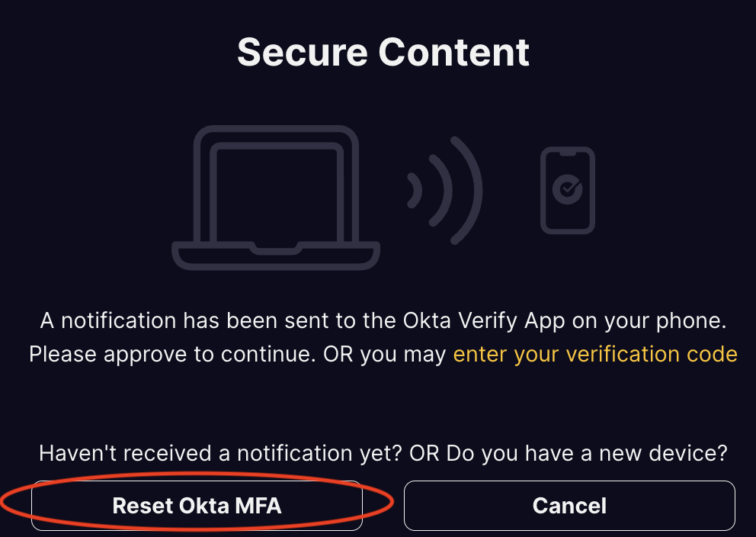756x537 pixels.
Task: Click the Reset Okta MFA button
Action: coord(197,505)
